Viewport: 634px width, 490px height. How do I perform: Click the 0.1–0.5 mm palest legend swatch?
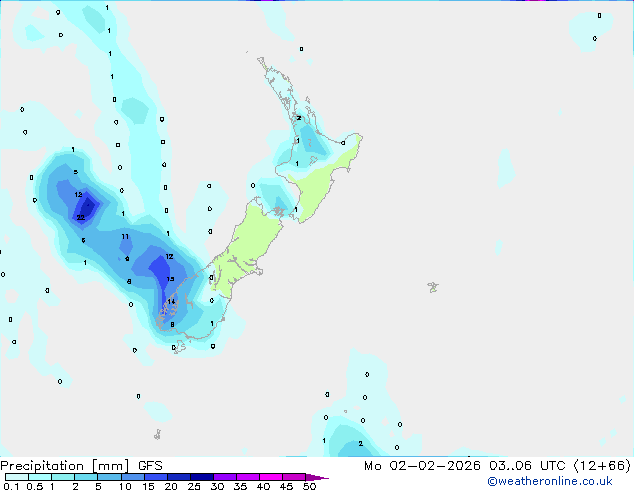pyautogui.click(x=17, y=477)
